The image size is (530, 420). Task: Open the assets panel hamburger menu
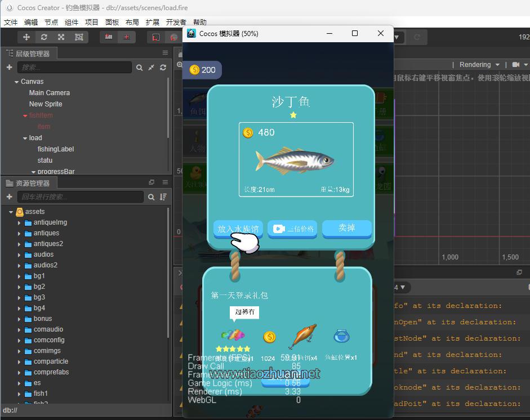point(165,182)
